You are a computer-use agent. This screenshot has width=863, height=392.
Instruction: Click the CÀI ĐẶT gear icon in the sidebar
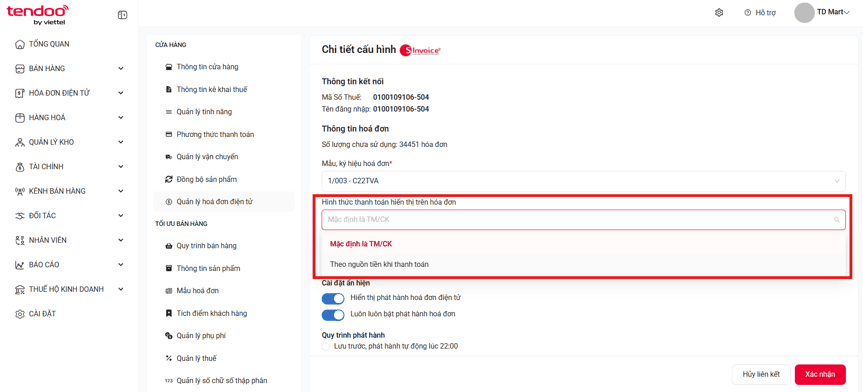[x=19, y=314]
